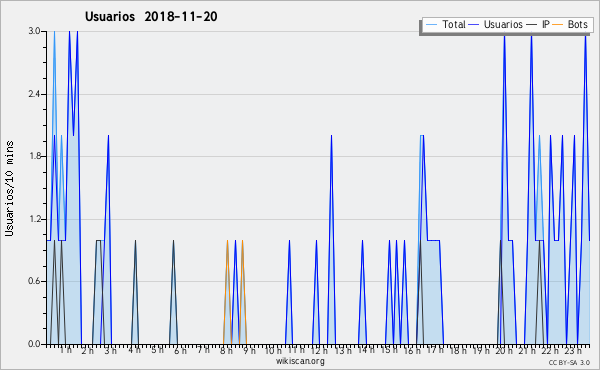Click the "15 h" x-axis label
This screenshot has height=370, width=600.
tap(389, 350)
